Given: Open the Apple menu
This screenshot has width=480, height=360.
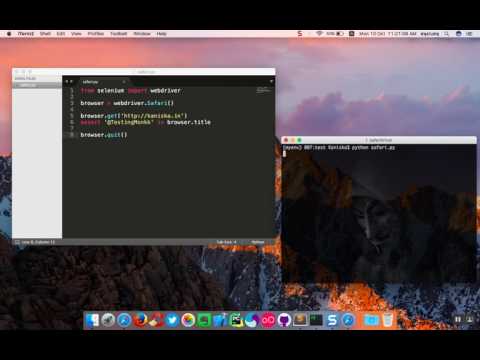Looking at the screenshot, I should [x=9, y=34].
